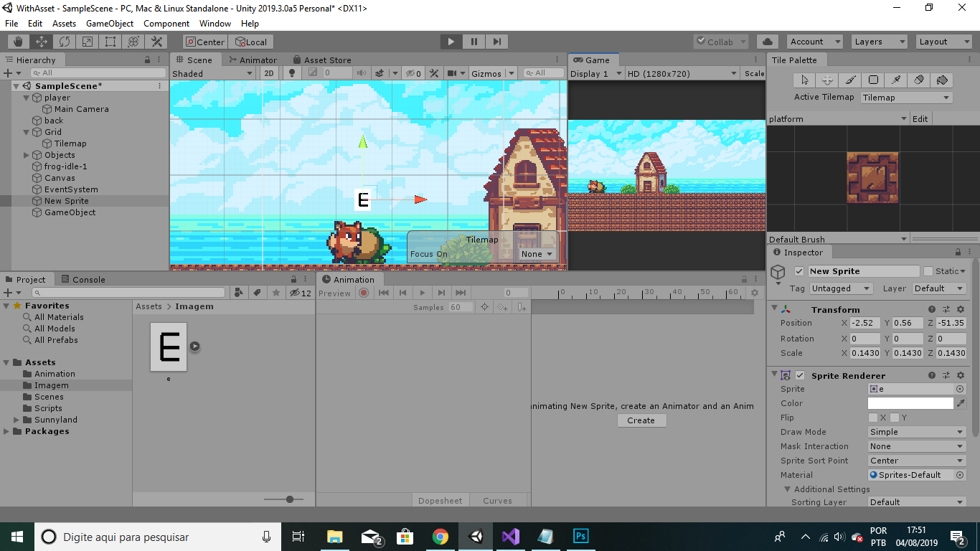Go to first keyframe in Animation panel
Image resolution: width=980 pixels, height=551 pixels.
point(384,293)
